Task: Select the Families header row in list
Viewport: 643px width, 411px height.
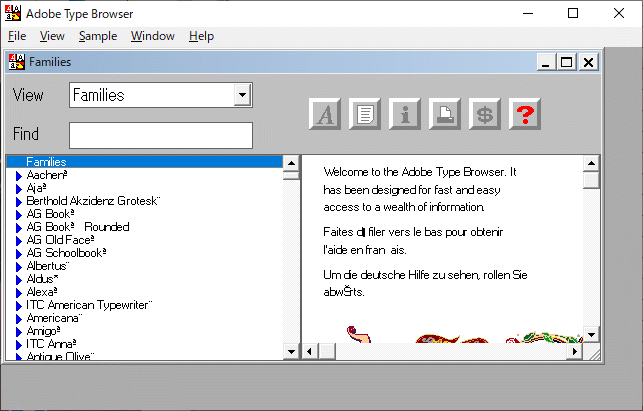Action: pos(145,162)
